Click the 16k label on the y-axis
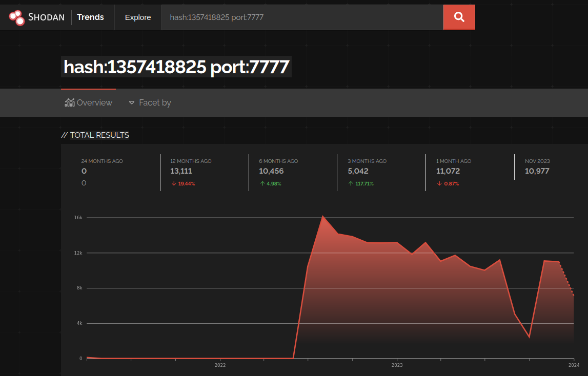 pos(78,217)
